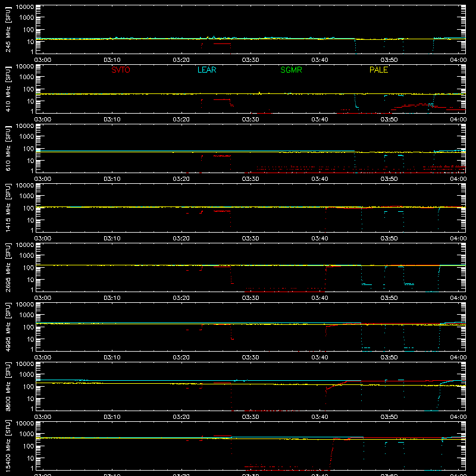Viewport: 476px width, 476px height.
Task: Click 03:50 under the 8800 MHz panel
Action: coord(389,417)
